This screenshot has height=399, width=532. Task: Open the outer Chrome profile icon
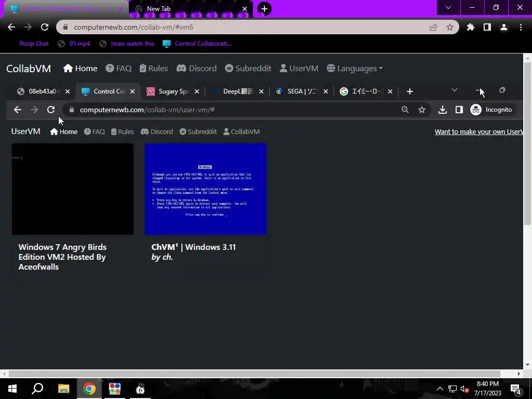click(504, 27)
